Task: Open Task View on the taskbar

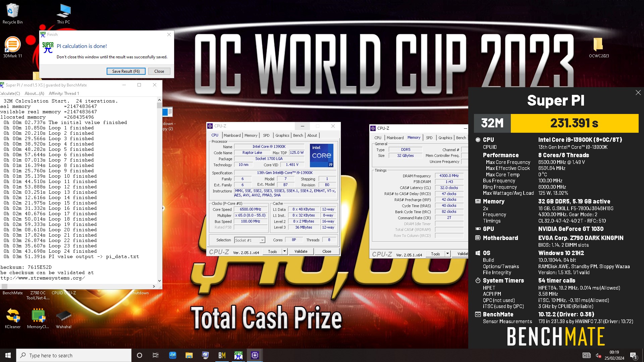Action: [x=156, y=355]
